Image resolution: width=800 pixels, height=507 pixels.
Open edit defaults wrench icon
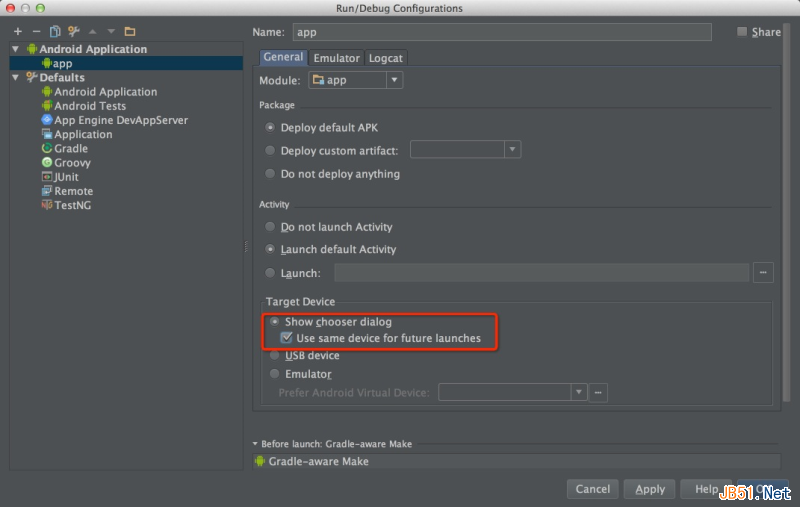(x=73, y=32)
